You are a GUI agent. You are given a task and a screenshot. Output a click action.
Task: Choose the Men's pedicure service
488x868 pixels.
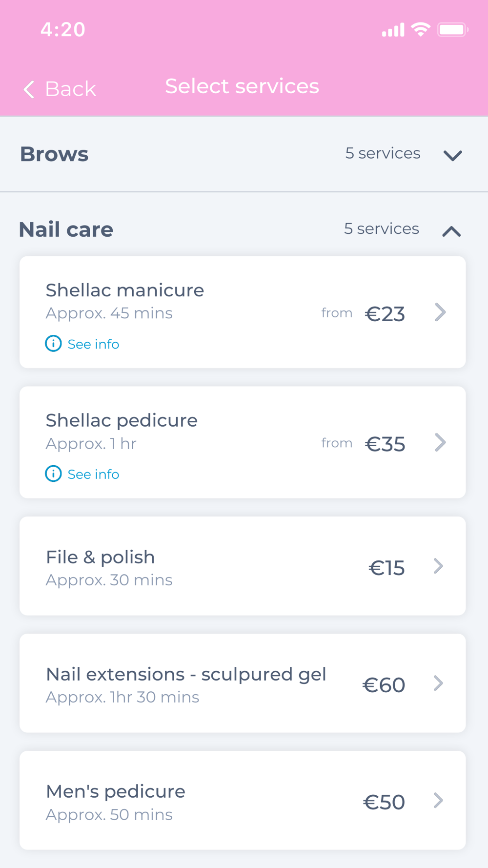pyautogui.click(x=116, y=792)
